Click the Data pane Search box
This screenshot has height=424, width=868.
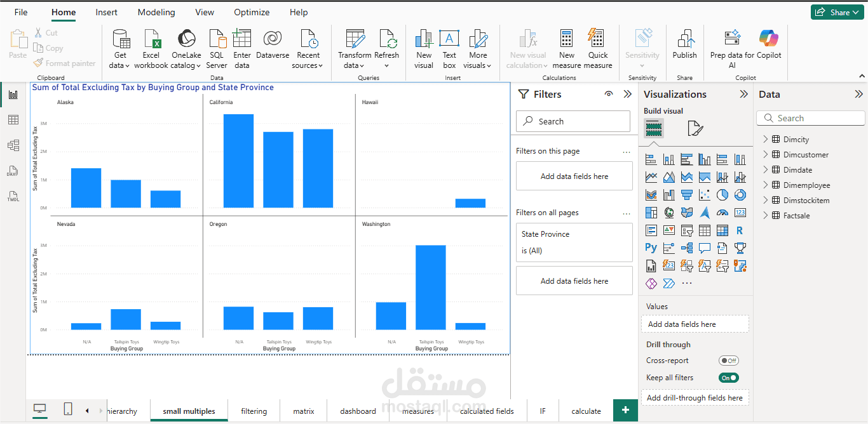coord(811,118)
